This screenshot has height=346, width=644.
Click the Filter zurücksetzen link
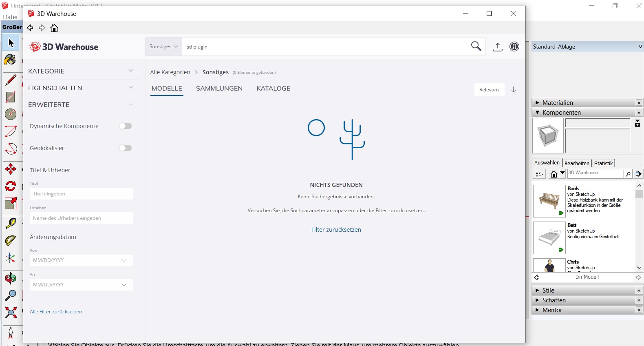336,230
